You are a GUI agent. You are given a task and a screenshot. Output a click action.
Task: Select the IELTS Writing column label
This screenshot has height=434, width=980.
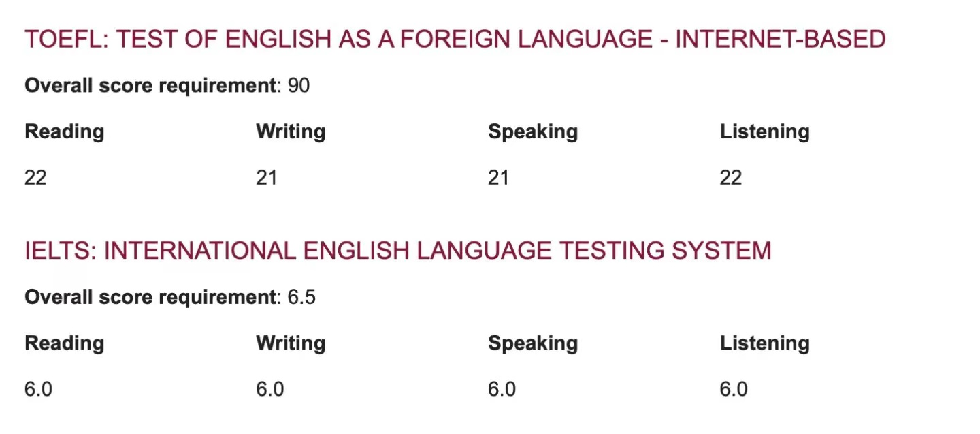[291, 343]
